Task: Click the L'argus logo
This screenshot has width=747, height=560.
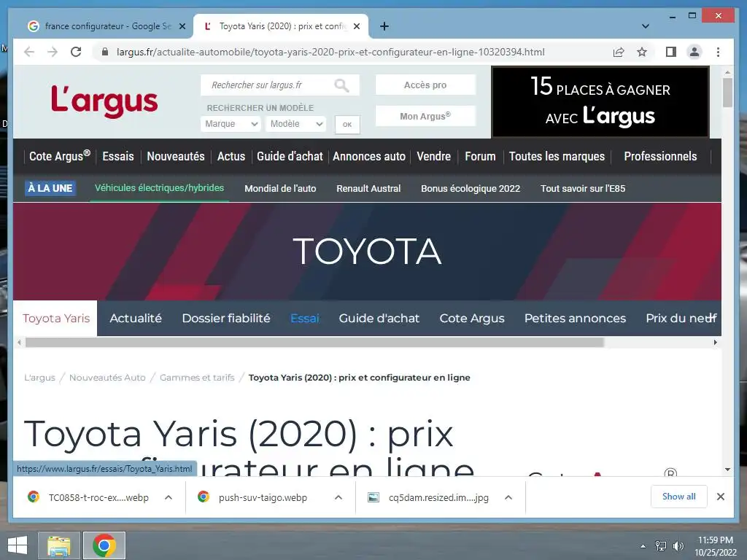Action: pos(104,101)
